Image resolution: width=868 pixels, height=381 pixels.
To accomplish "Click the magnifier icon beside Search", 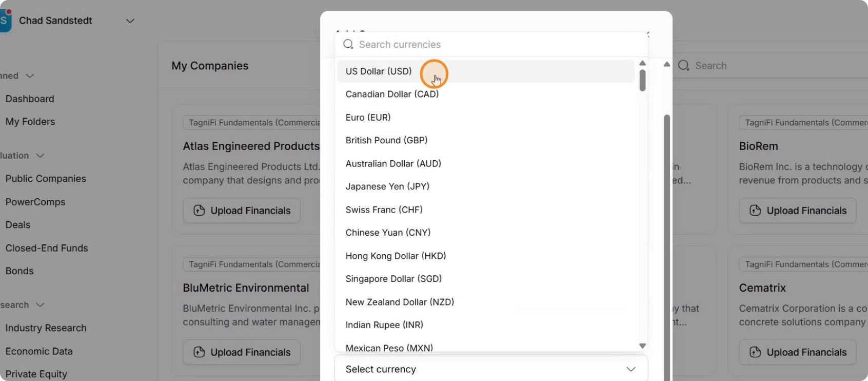I will pos(683,66).
